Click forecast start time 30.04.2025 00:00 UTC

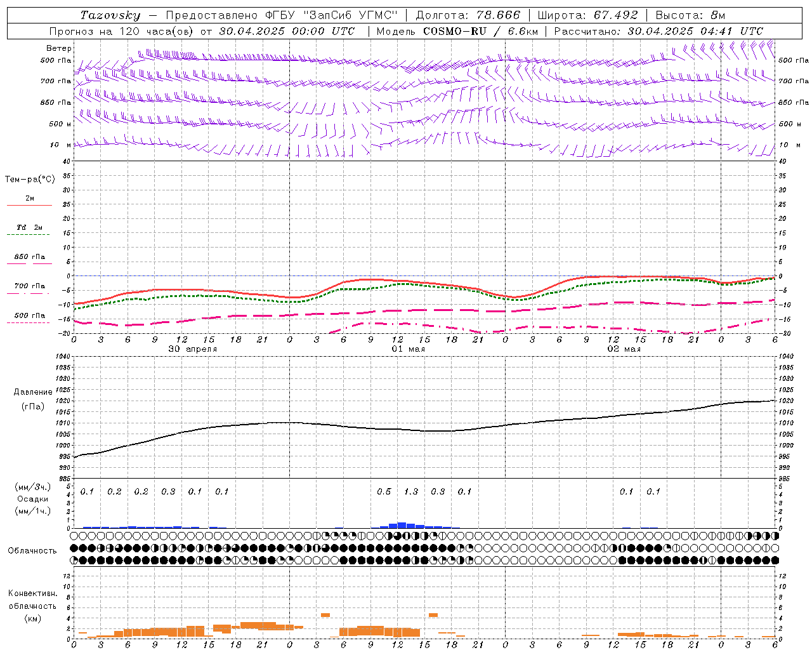click(287, 31)
